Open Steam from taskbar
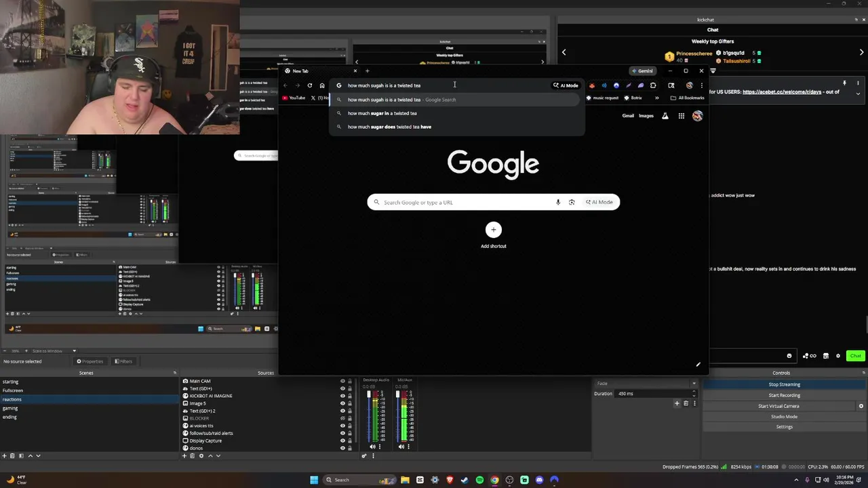The height and width of the screenshot is (488, 868). pos(465,480)
